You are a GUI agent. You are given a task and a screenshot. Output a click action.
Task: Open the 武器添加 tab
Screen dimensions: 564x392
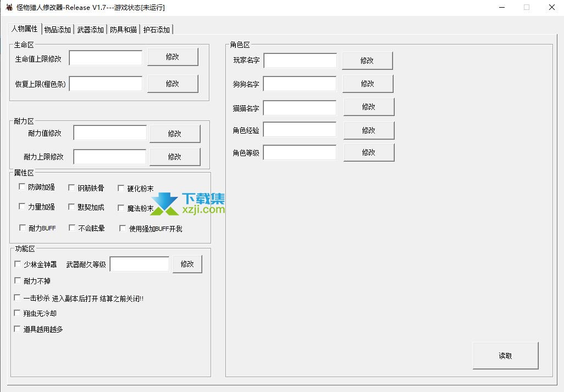point(90,30)
